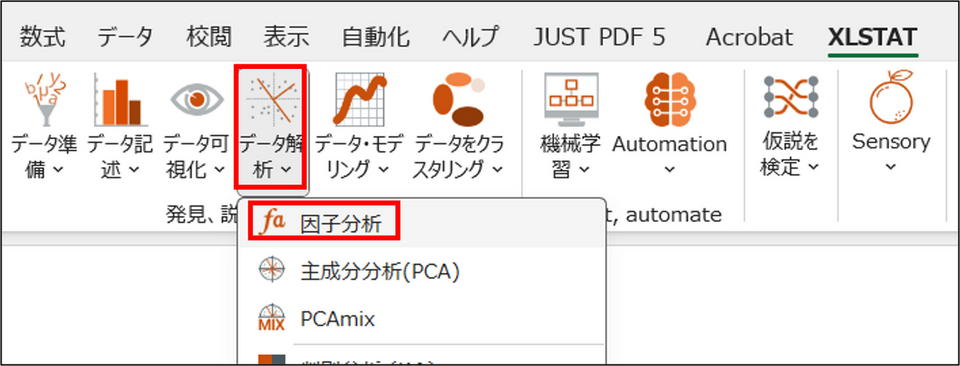Screen dimensions: 960x366
Task: Click the データをクラスタリング blobs icon
Action: (x=458, y=100)
